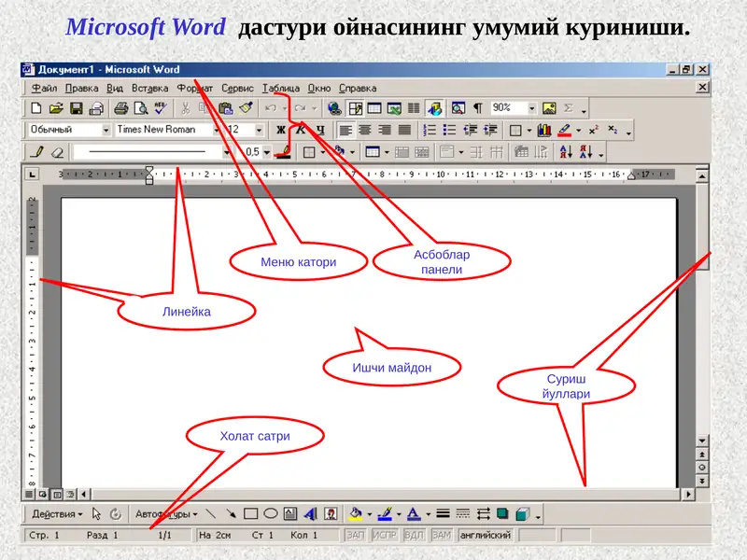This screenshot has height=560, width=747.
Task: Open the Вставка menu
Action: tap(150, 88)
